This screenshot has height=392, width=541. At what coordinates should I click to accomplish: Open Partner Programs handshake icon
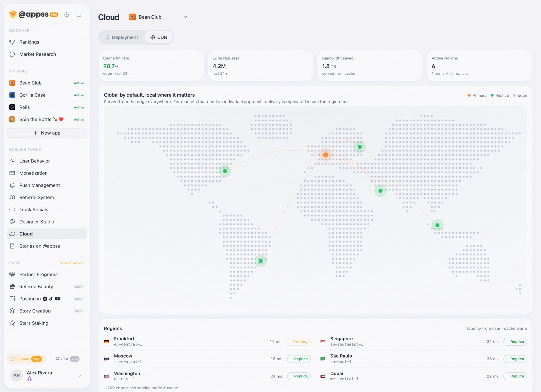[x=12, y=274]
